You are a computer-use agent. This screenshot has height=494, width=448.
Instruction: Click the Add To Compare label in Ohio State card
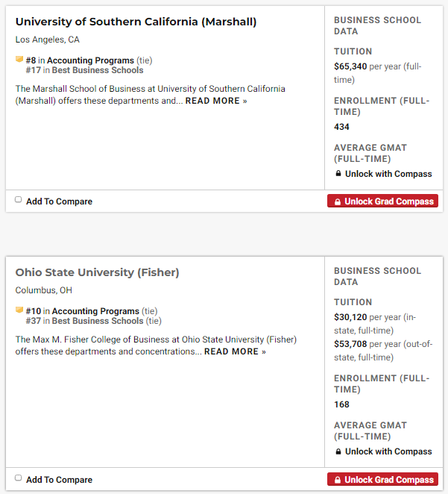(59, 480)
